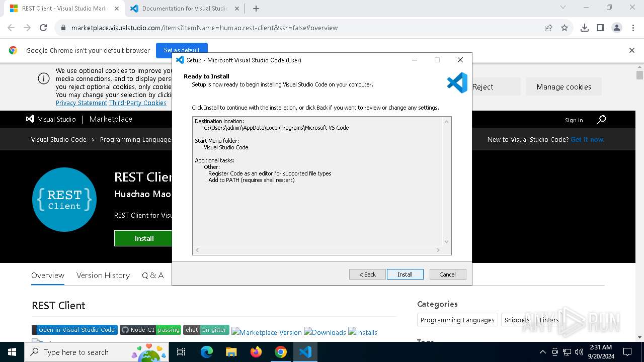This screenshot has width=644, height=362.
Task: Click Set as default browser button
Action: [x=182, y=50]
